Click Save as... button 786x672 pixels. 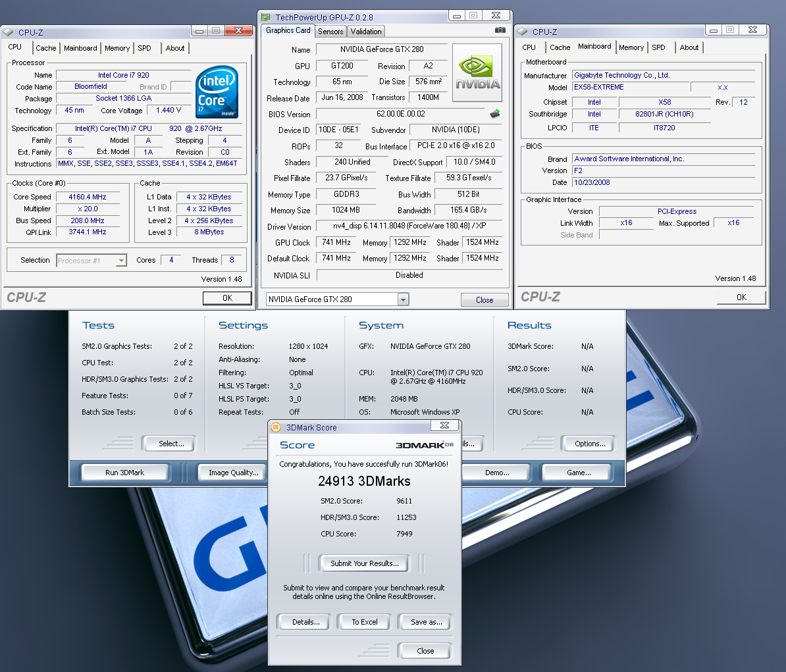click(426, 622)
